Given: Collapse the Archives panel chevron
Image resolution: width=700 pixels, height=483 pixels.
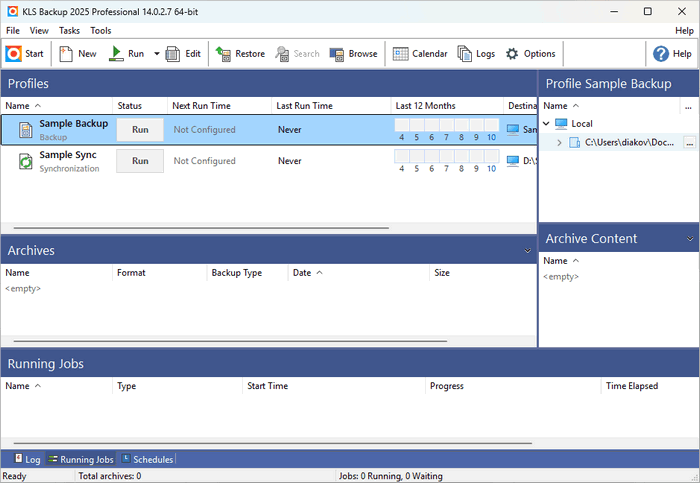Looking at the screenshot, I should click(528, 250).
